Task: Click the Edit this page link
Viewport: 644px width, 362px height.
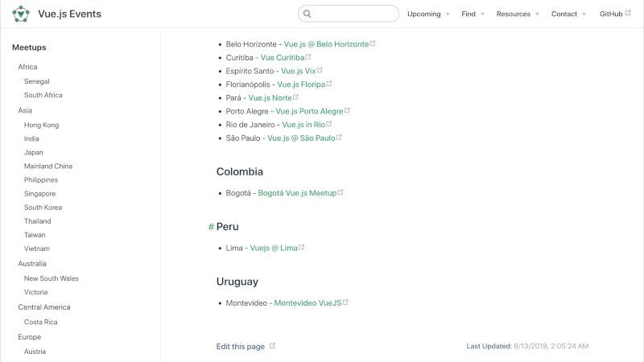Action: pos(240,347)
